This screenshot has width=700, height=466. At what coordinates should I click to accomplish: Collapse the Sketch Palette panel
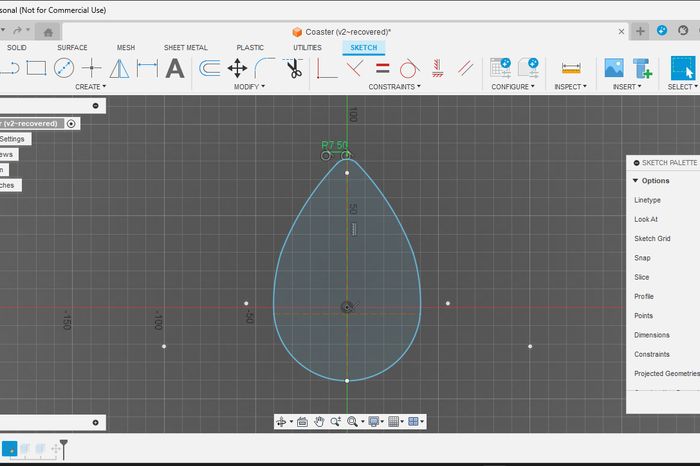(637, 163)
